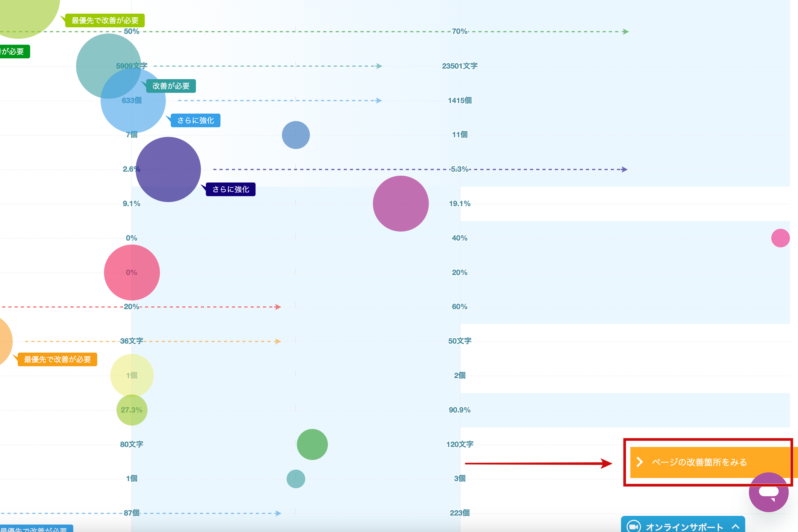Click the small teal bubble on 1個 row
This screenshot has width=798, height=532.
point(296,479)
